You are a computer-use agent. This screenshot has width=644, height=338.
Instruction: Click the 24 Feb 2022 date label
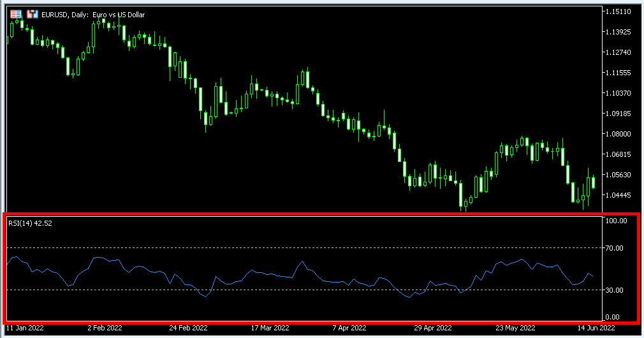[188, 328]
